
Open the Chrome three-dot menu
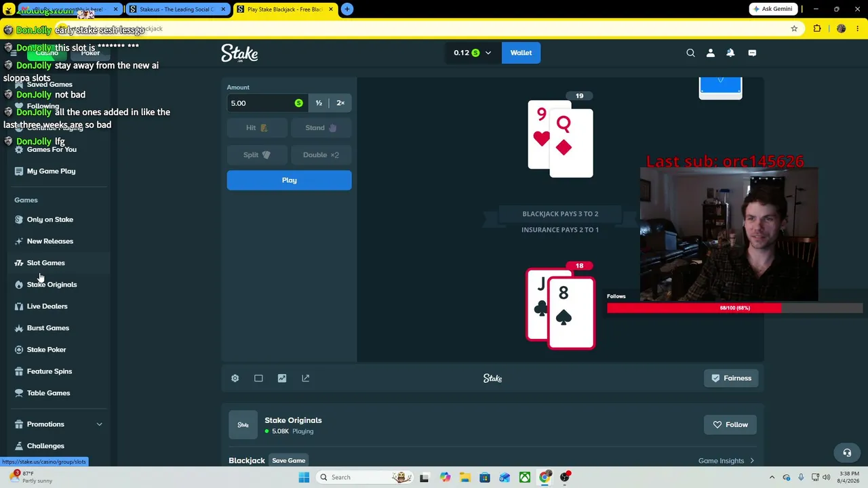[858, 29]
